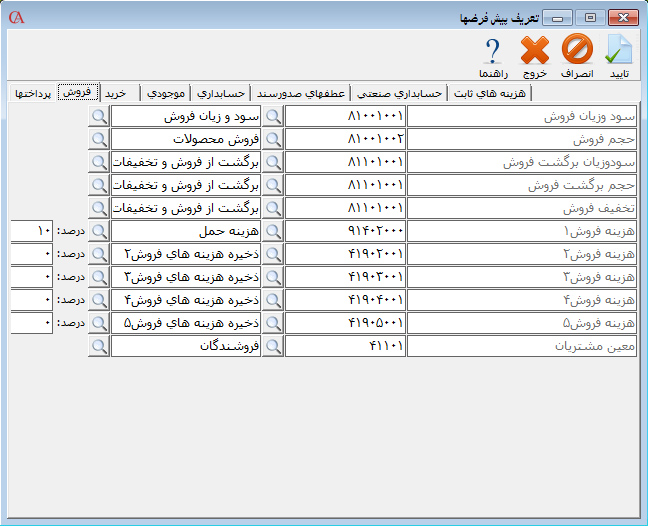Switch to the خرید tab
Screen dimensions: 648x526
click(117, 93)
